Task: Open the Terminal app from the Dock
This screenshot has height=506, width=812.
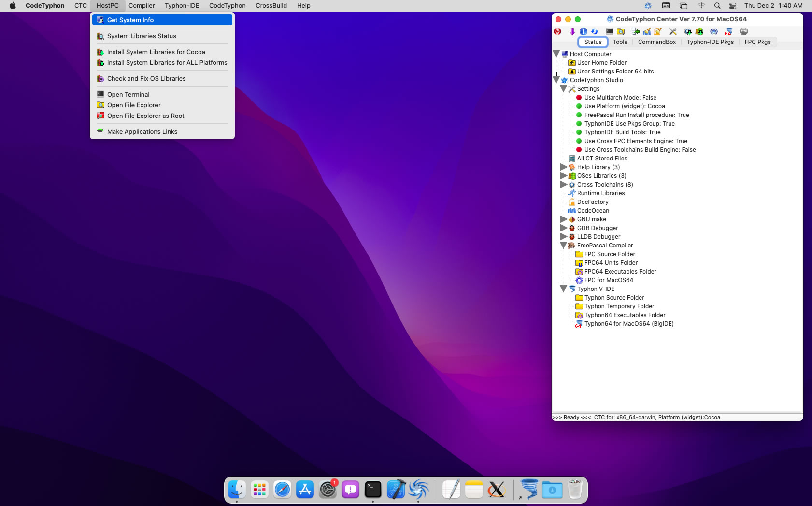Action: click(x=373, y=490)
